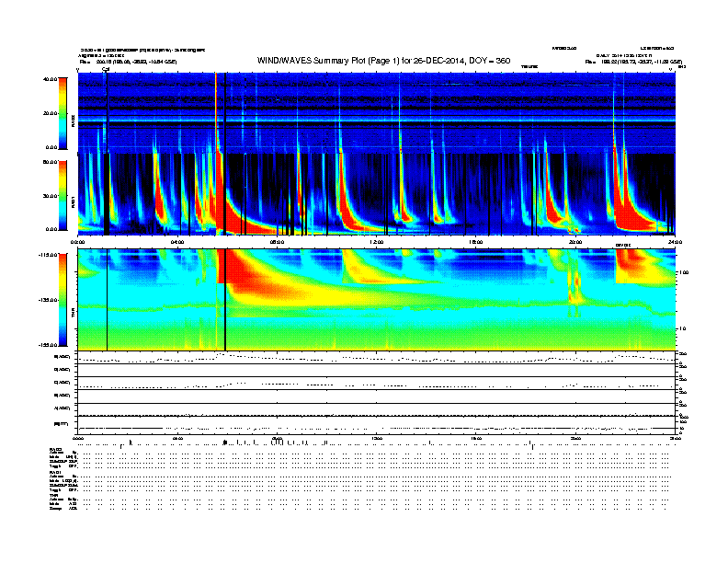Click the 00:00 tick label below RAD1
The width and height of the screenshot is (728, 563).
click(77, 242)
